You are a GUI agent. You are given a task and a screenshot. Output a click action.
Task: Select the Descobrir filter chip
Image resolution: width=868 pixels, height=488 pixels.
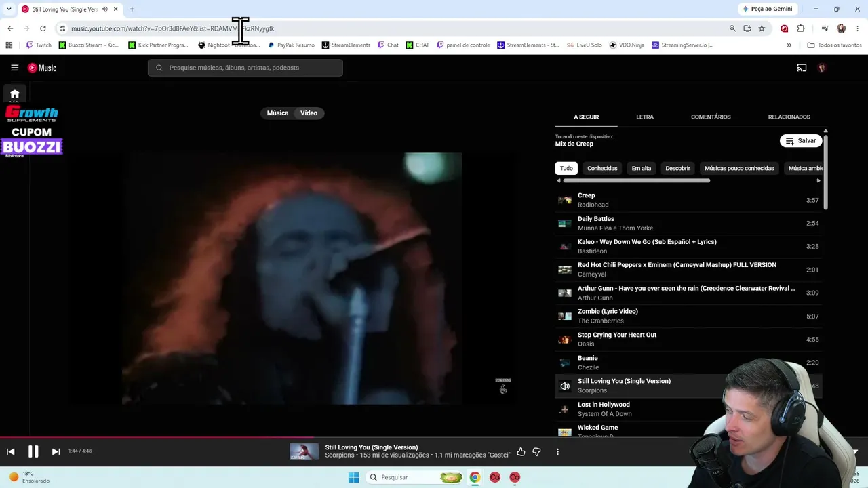(677, 168)
